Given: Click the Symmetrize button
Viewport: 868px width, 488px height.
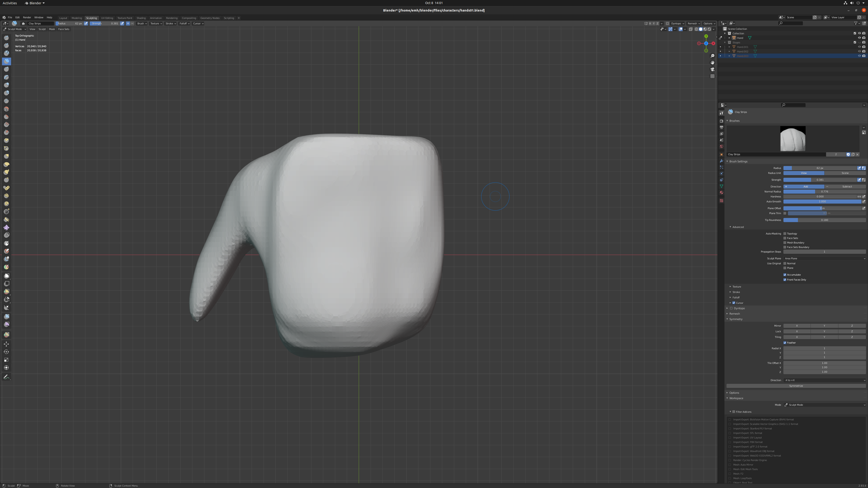Looking at the screenshot, I should 796,386.
